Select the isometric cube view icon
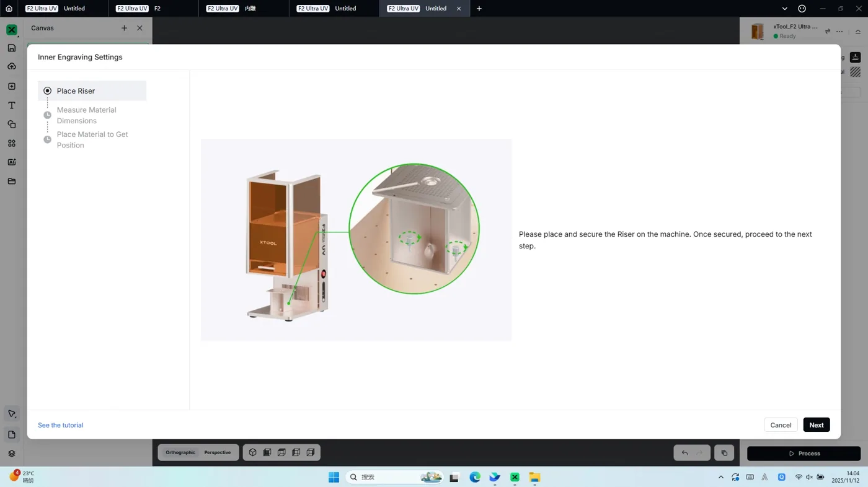 pos(253,452)
